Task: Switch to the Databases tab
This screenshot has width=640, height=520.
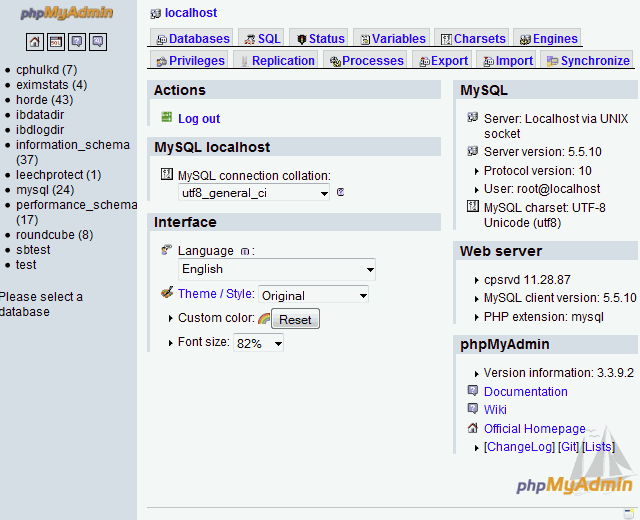Action: 192,39
